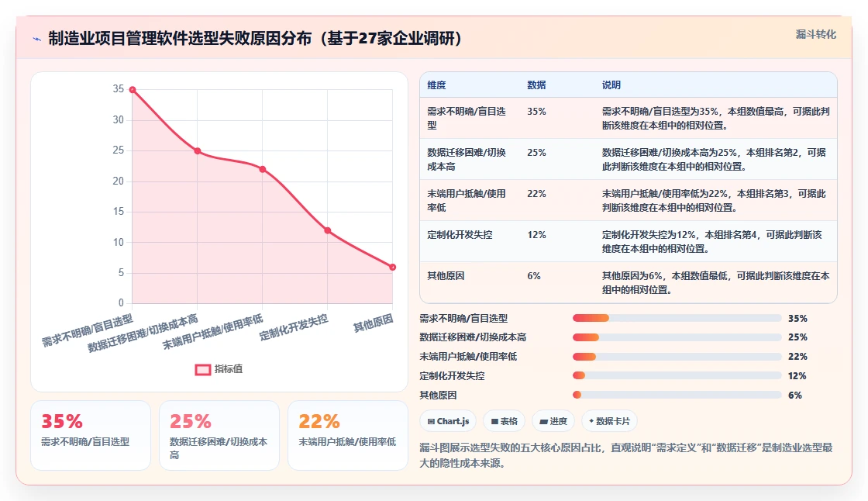This screenshot has width=868, height=501.
Task: Click the lightning icon beside the title
Action: 37,39
